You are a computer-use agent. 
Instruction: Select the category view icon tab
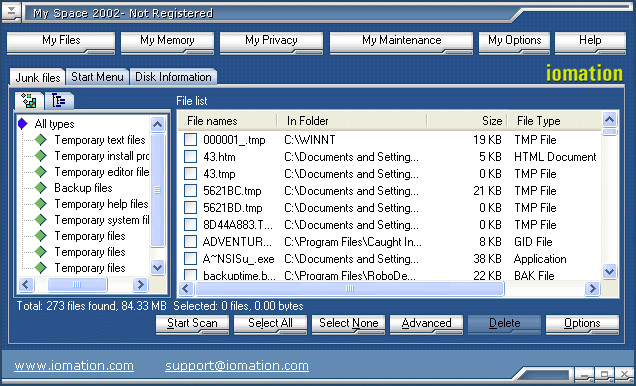[29, 101]
